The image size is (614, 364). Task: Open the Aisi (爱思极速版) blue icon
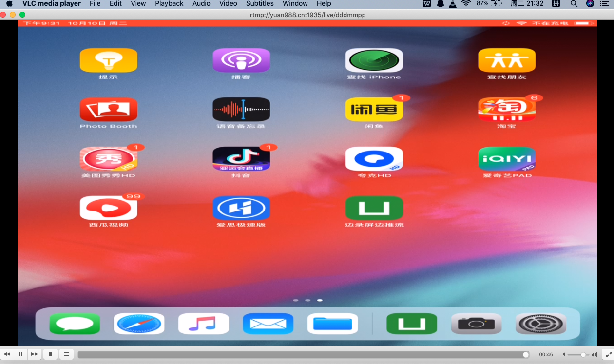[241, 208]
